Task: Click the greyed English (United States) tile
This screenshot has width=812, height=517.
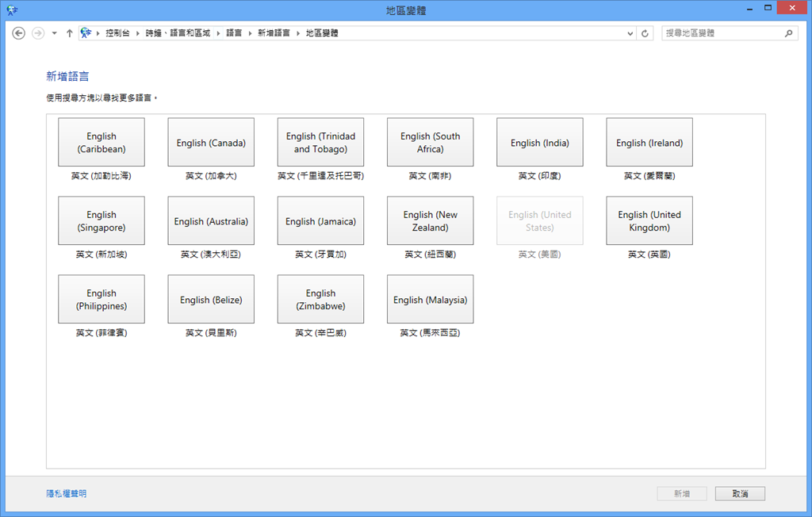Action: (539, 220)
